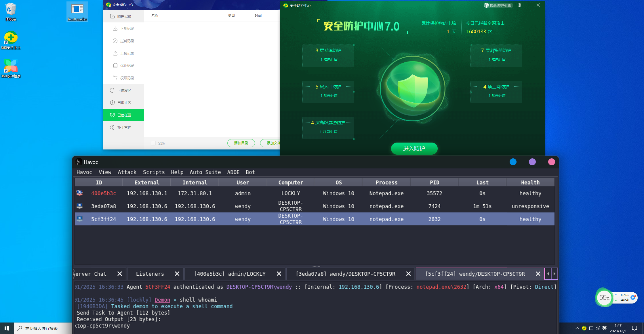
Task: Show hidden system tray icons
Action: pyautogui.click(x=577, y=328)
